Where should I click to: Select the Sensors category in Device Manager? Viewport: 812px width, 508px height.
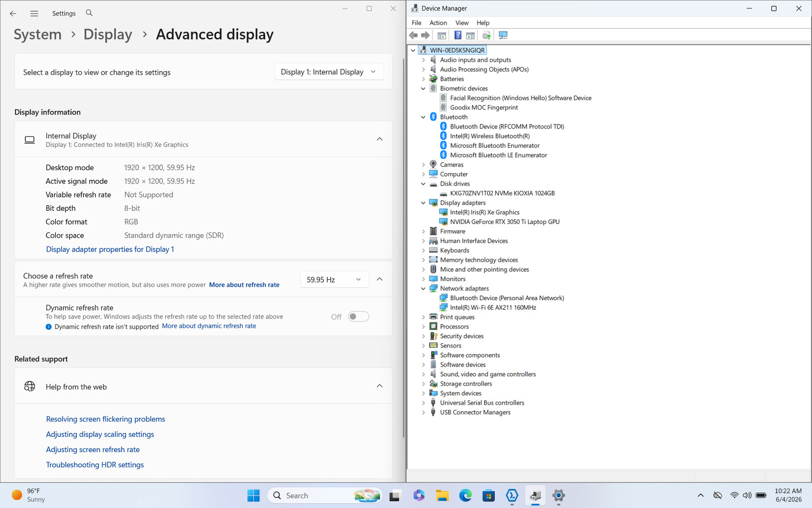point(451,345)
